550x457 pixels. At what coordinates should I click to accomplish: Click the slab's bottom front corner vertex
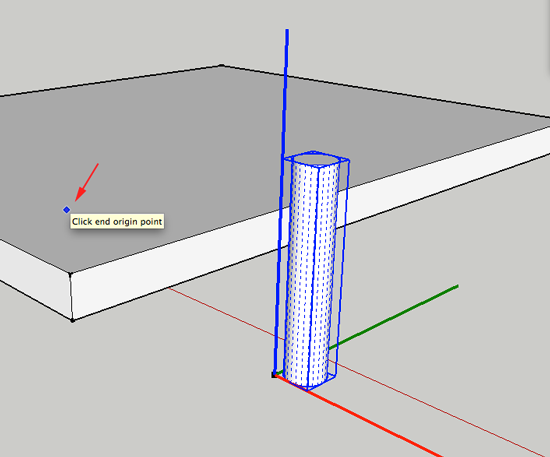[73, 320]
